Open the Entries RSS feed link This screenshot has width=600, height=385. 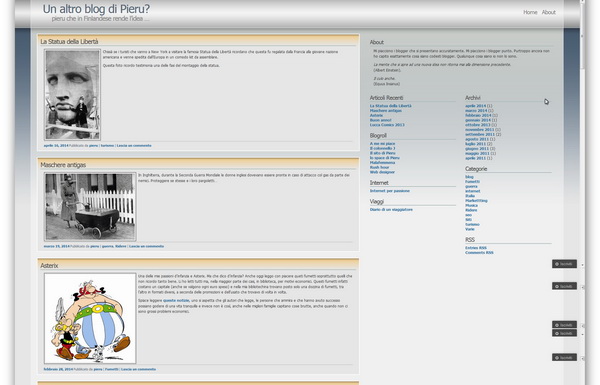tap(476, 248)
